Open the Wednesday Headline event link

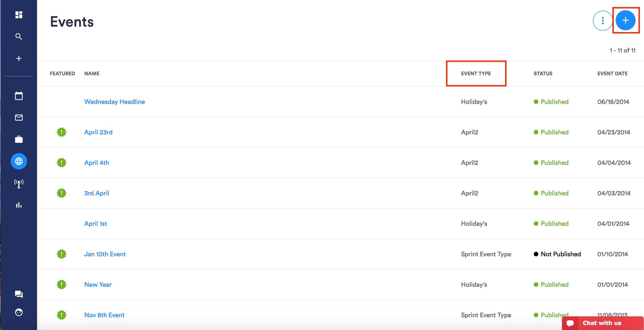pos(115,102)
